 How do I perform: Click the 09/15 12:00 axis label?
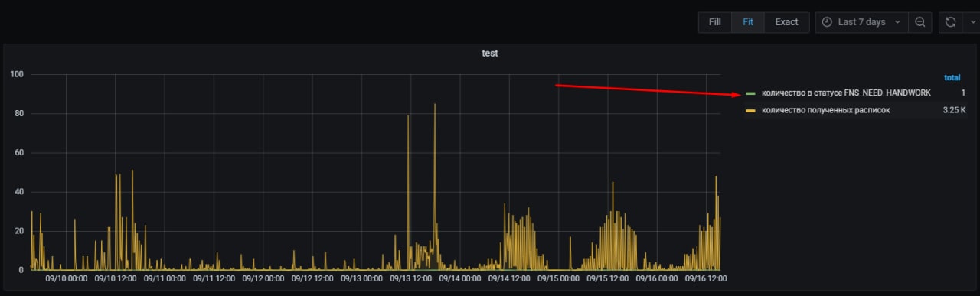[608, 279]
